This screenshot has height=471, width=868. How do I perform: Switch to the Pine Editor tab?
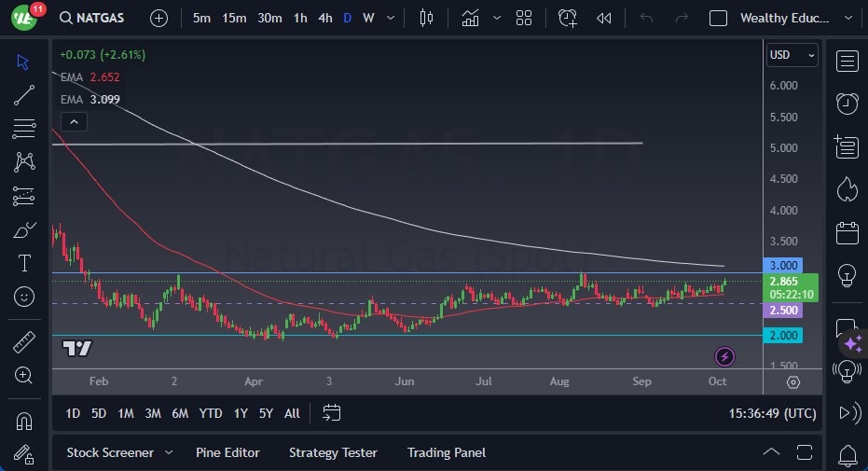click(x=227, y=452)
